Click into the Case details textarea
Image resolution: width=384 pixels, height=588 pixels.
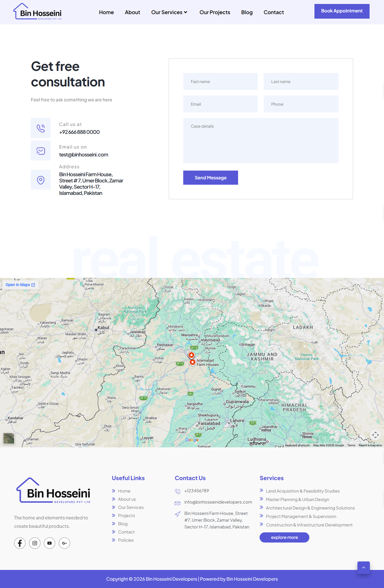tap(260, 140)
